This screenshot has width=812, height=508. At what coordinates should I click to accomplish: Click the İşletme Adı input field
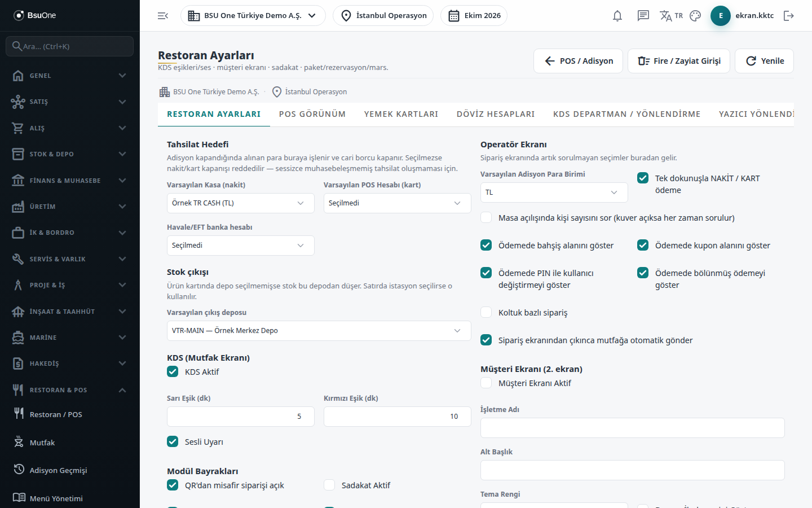633,428
